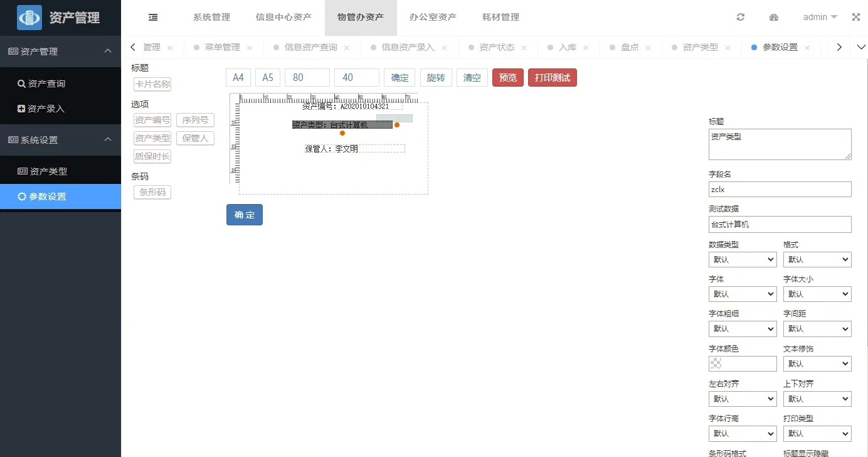
Task: Switch to the 盘点 tab
Action: pyautogui.click(x=630, y=47)
